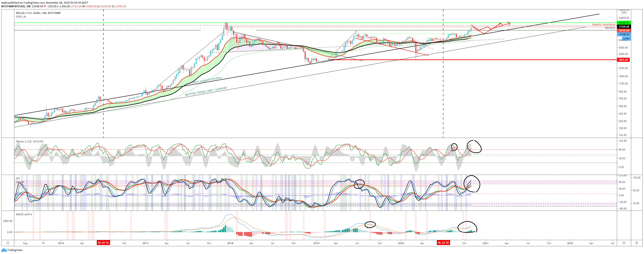
Task: Click the 'macro support trendline' annotation text
Action: point(207,80)
